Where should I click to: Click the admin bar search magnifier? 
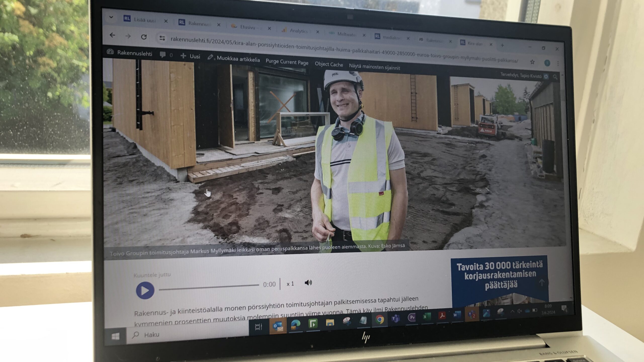click(555, 77)
